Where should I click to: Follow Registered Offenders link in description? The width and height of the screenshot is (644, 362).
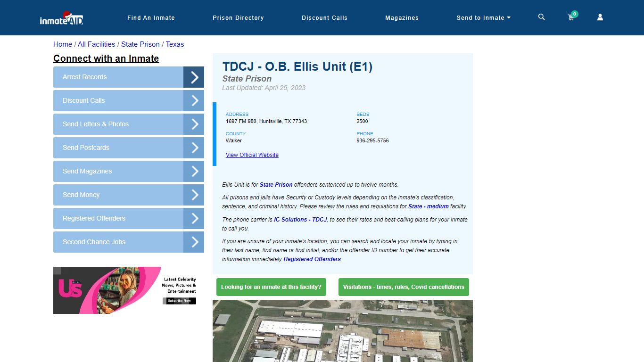point(312,259)
